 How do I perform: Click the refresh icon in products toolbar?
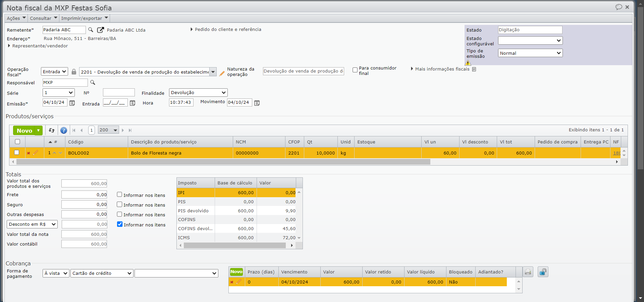[52, 130]
